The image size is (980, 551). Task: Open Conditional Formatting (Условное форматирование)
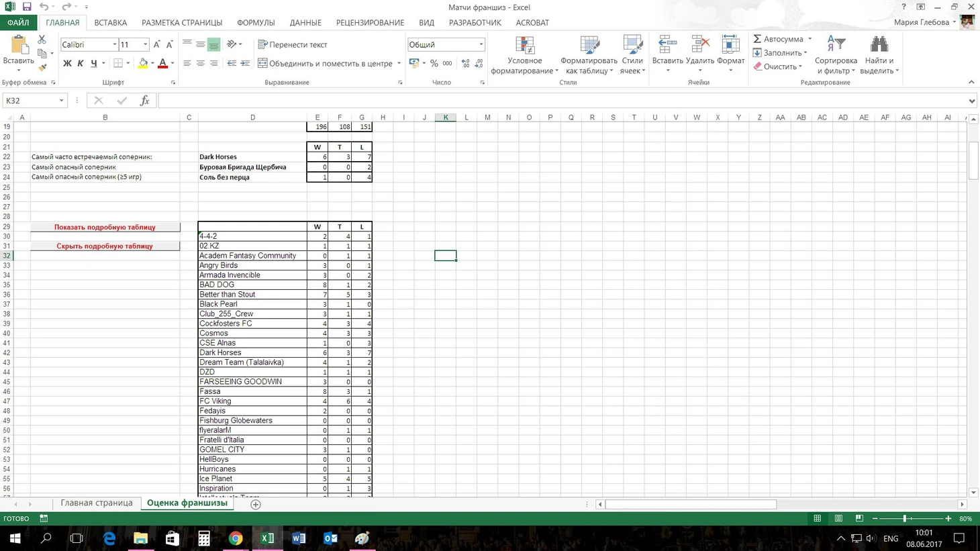[524, 55]
